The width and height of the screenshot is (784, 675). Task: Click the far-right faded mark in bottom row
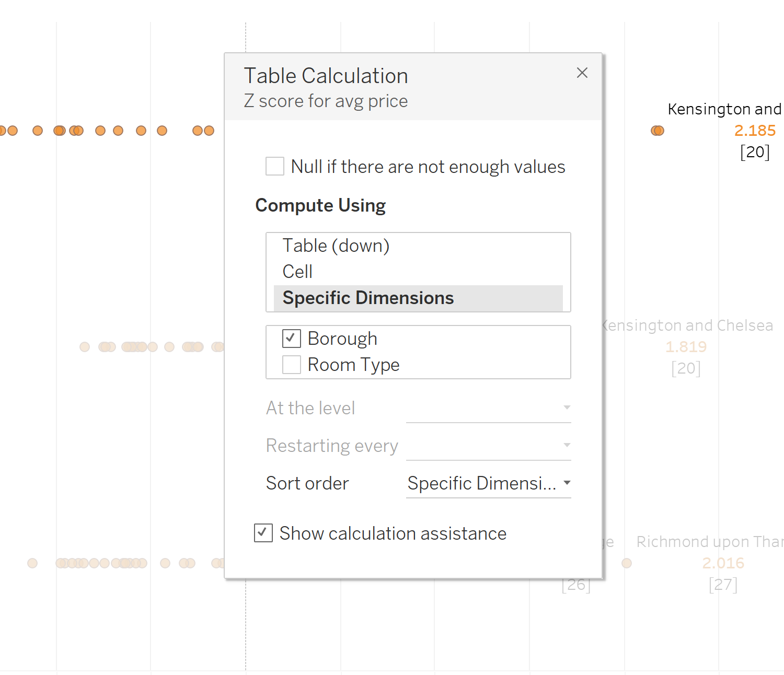tap(627, 563)
